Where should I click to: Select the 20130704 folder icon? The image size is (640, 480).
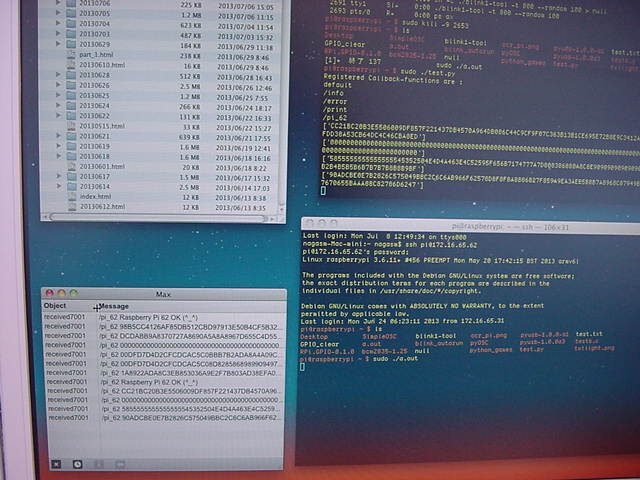tap(71, 24)
